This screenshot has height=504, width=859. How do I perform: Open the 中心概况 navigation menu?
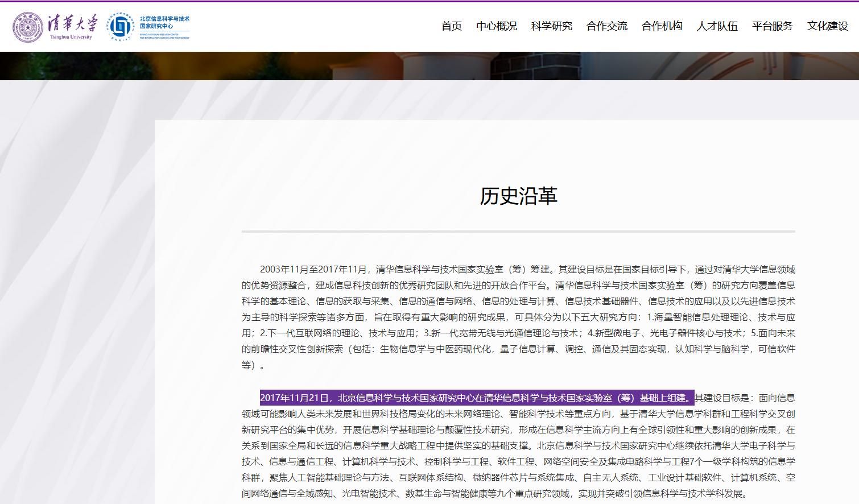pos(497,26)
